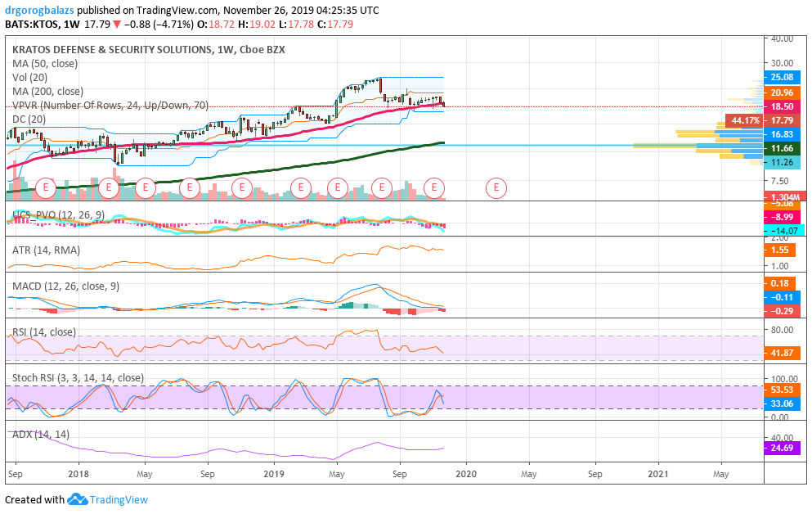Click the -14.07 cyan PVO value label
This screenshot has width=812, height=514.
784,231
